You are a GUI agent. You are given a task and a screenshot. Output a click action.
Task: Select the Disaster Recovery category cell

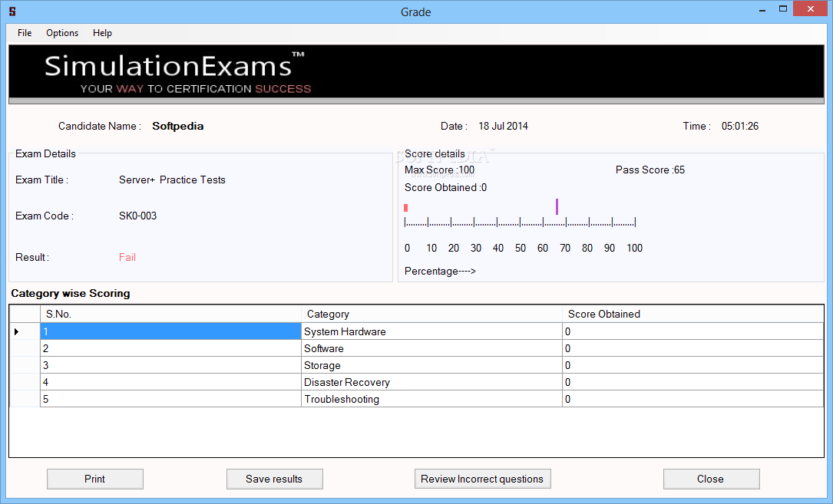tap(432, 382)
